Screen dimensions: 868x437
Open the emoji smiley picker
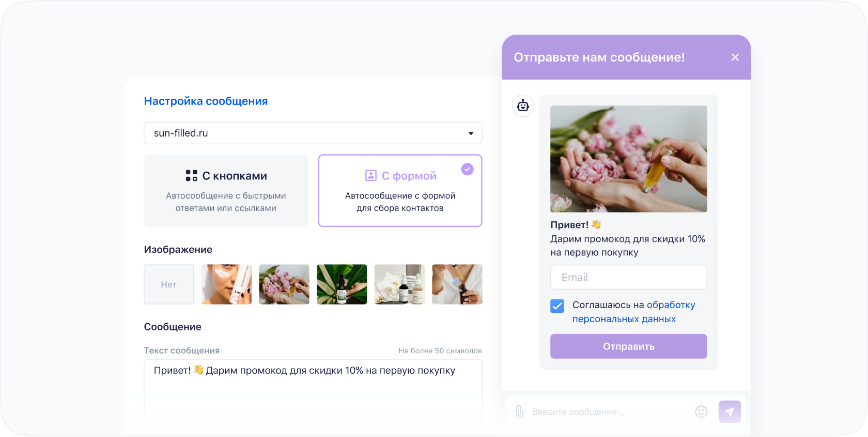coord(701,412)
